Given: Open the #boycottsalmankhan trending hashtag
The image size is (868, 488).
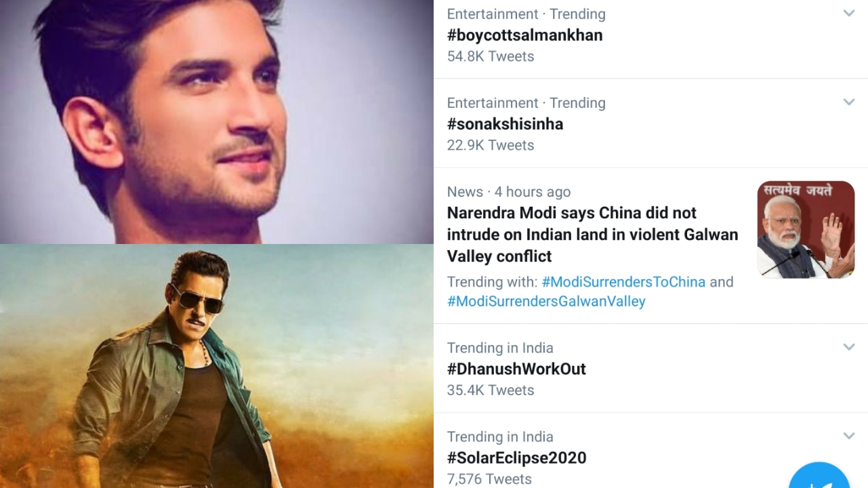Looking at the screenshot, I should point(524,35).
